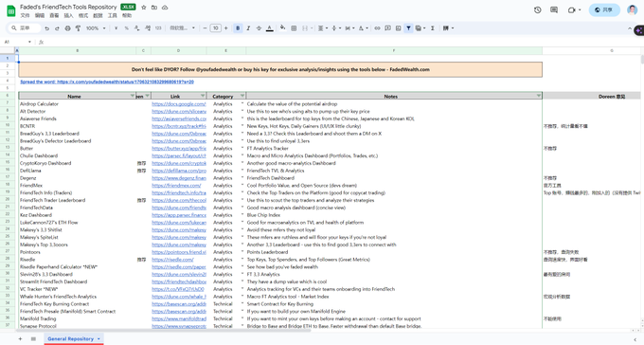This screenshot has height=345, width=644.
Task: Increase decimal places
Action: (148, 28)
